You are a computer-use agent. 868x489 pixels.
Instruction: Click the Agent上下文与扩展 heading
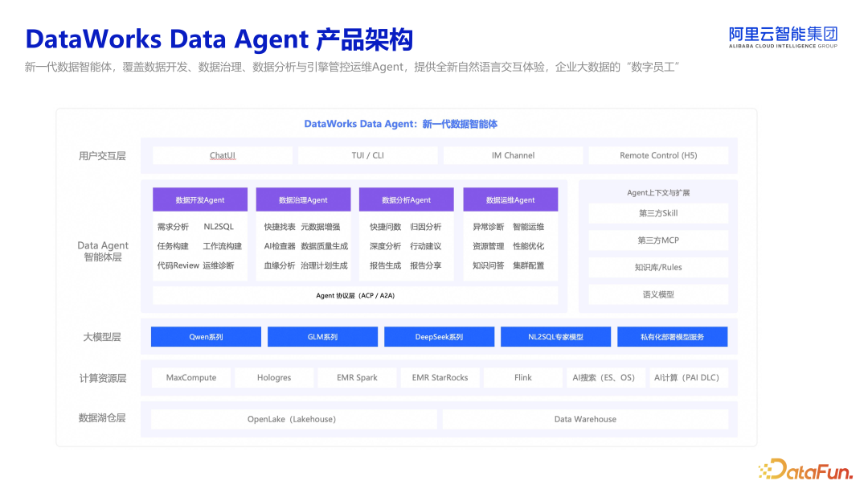point(658,193)
